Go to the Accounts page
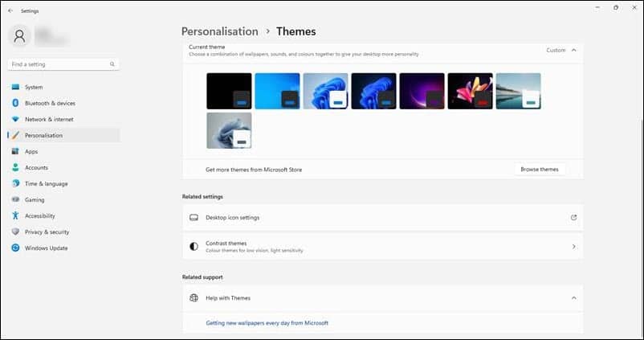 (63, 167)
